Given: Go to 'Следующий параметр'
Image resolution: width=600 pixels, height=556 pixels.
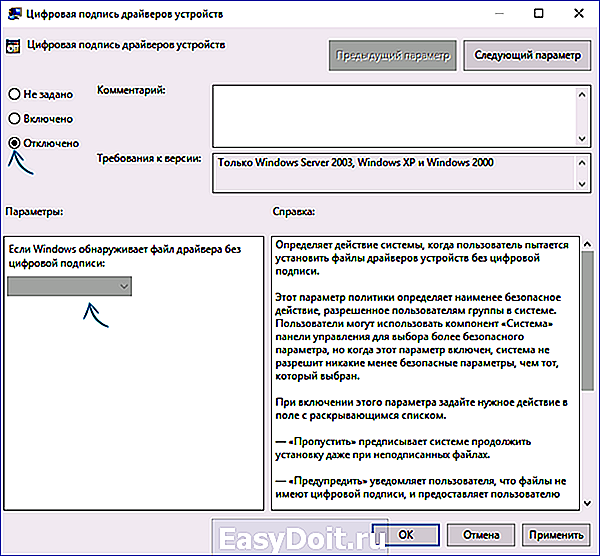Looking at the screenshot, I should pyautogui.click(x=527, y=55).
